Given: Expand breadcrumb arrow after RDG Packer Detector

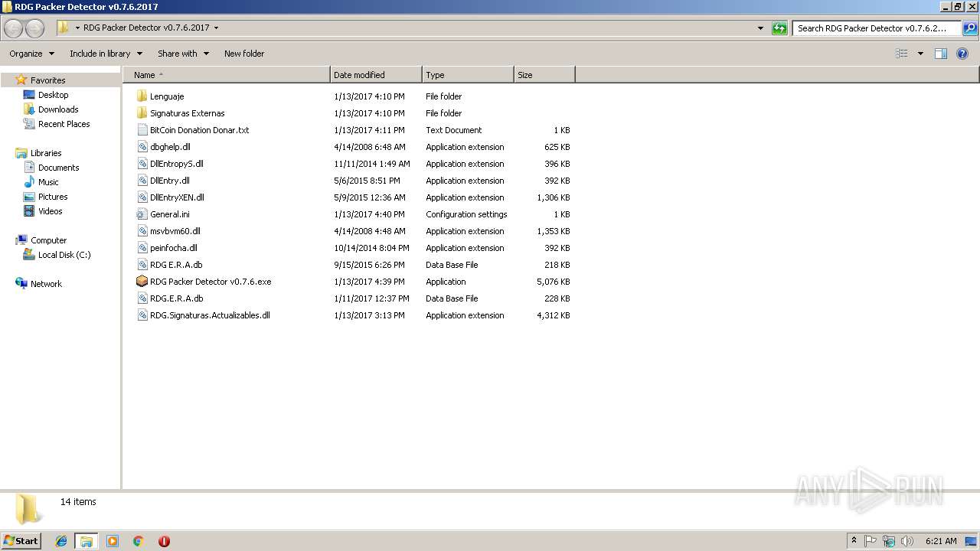Looking at the screenshot, I should pyautogui.click(x=216, y=28).
